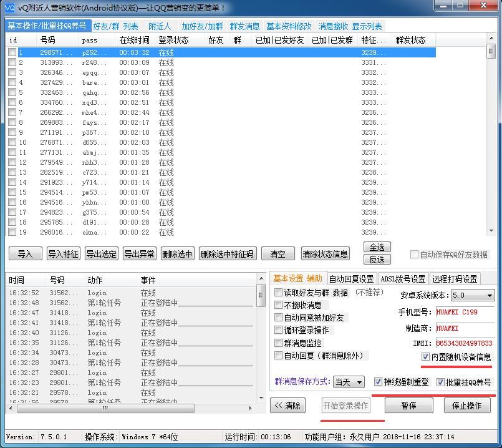
Task: Switch to 好友/群 列表 tab
Action: pos(115,26)
